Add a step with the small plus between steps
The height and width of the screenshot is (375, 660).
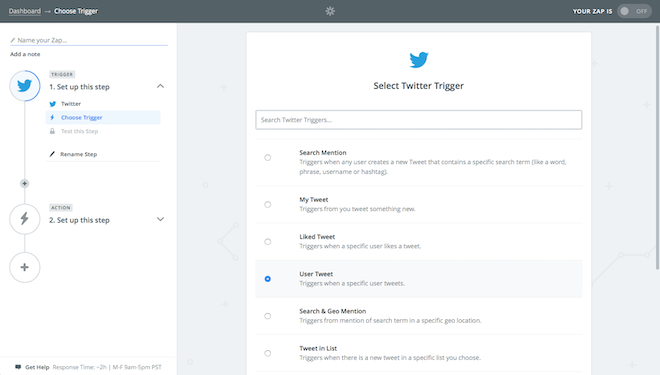pos(24,184)
